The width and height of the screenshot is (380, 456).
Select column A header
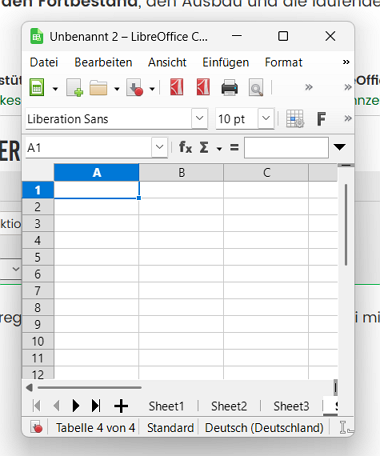(x=97, y=173)
